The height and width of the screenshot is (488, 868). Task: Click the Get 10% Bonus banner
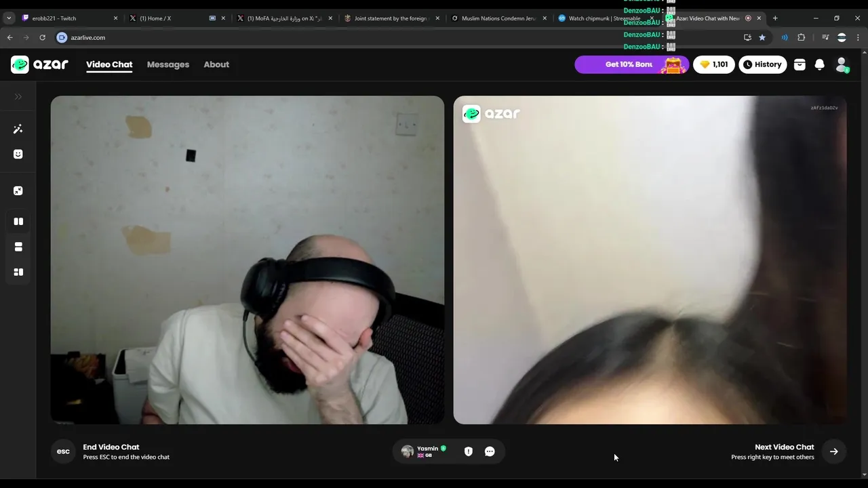point(631,64)
